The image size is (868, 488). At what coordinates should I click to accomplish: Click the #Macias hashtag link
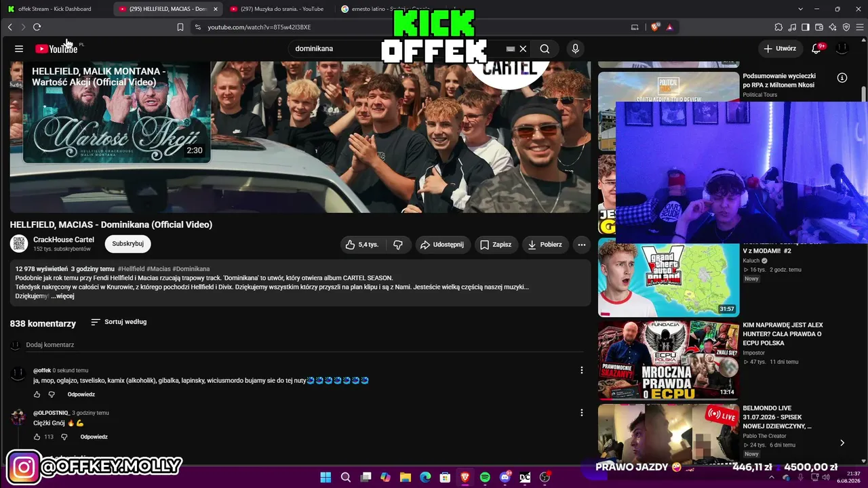159,269
